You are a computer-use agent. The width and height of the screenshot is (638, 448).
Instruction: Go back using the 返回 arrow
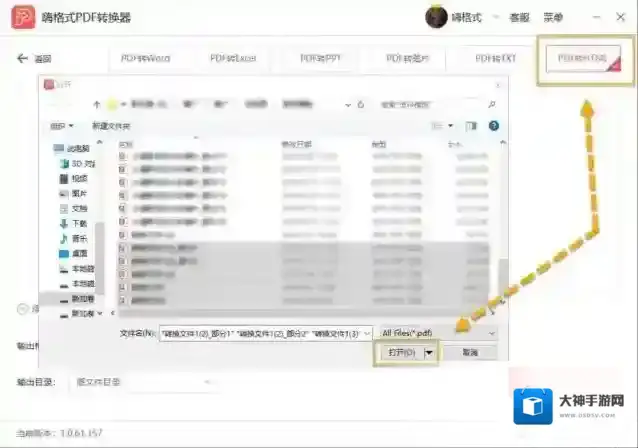(22, 59)
